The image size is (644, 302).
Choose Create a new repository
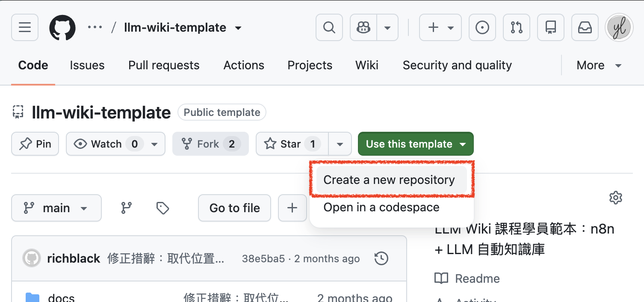(x=391, y=180)
